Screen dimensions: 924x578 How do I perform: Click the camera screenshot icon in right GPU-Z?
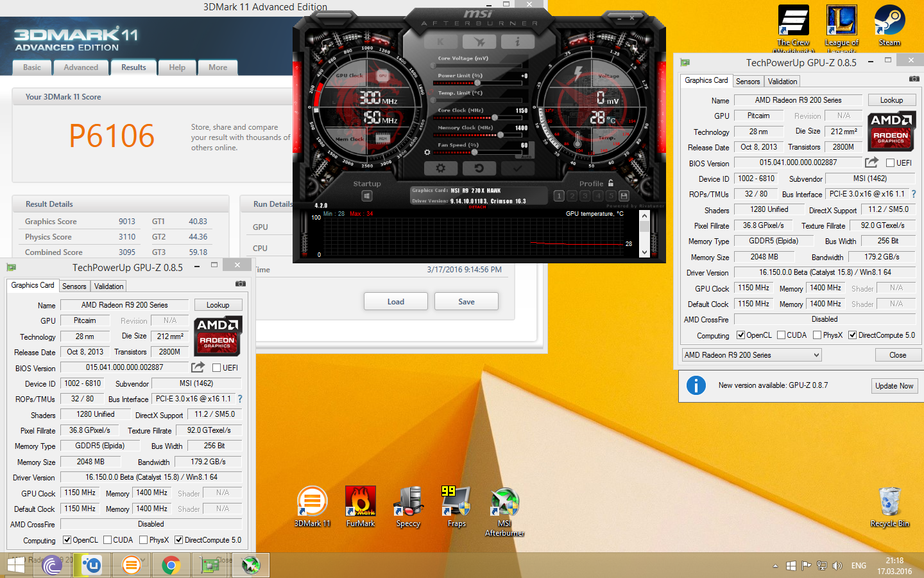914,79
